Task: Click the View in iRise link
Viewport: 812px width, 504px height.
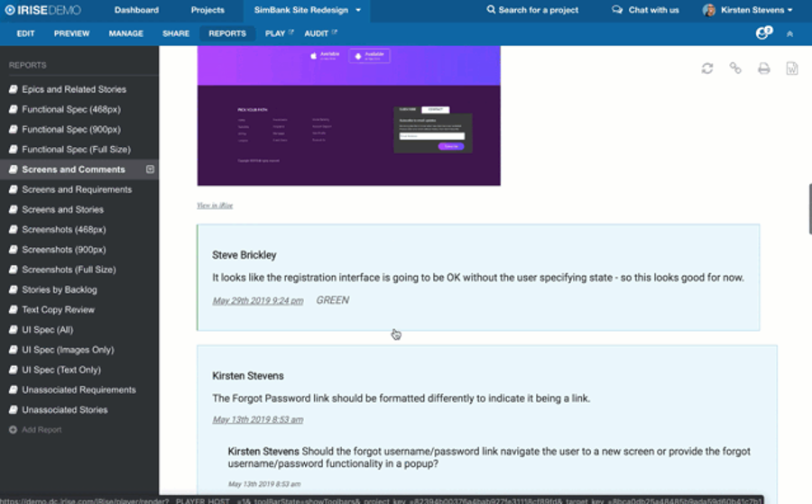Action: pos(215,206)
